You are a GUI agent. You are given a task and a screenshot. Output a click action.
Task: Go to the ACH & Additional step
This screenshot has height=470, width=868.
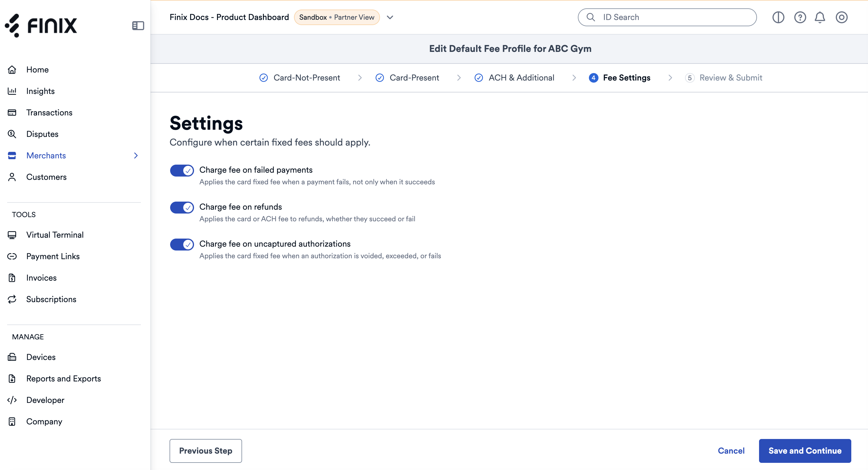click(514, 78)
